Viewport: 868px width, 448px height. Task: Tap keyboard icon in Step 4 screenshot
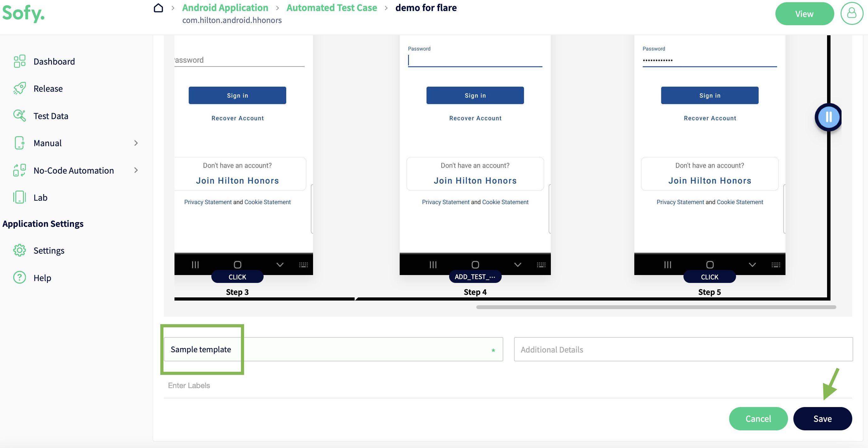[541, 265]
